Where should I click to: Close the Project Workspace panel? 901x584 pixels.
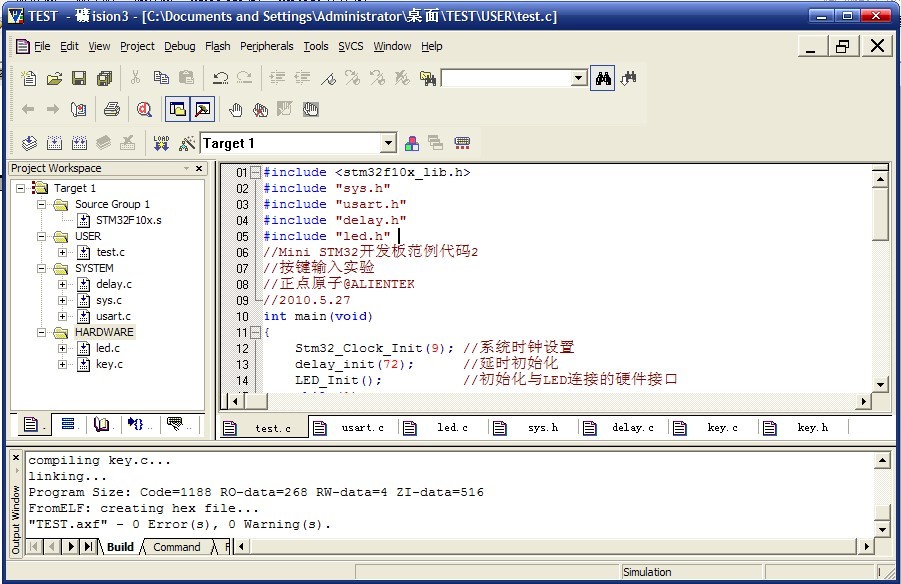(x=199, y=168)
